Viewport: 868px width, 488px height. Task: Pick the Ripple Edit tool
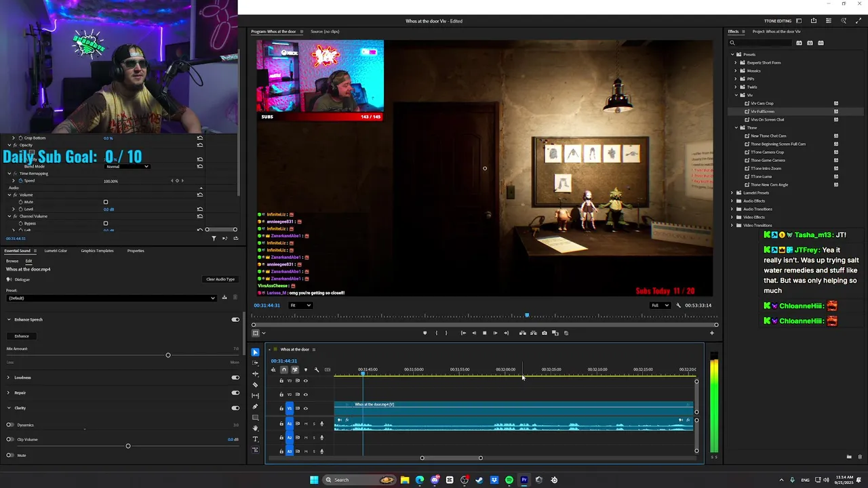point(255,374)
